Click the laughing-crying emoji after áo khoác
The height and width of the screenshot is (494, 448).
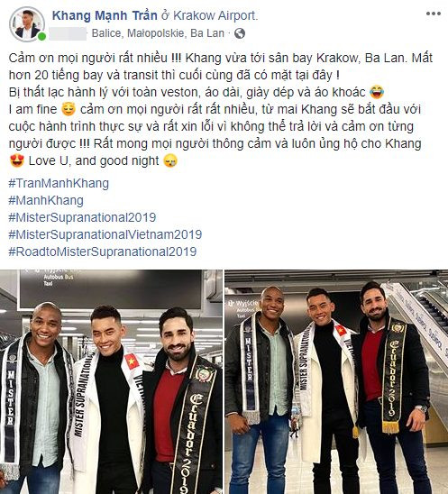(377, 92)
